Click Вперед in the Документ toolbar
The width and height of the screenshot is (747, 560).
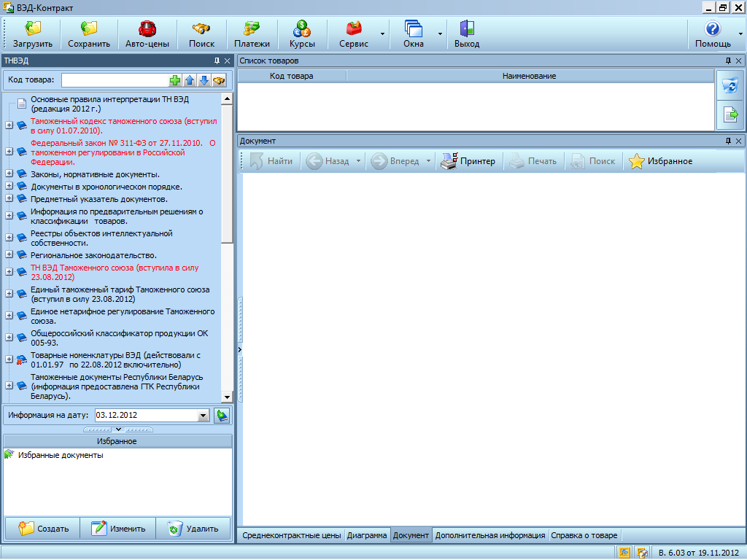395,161
